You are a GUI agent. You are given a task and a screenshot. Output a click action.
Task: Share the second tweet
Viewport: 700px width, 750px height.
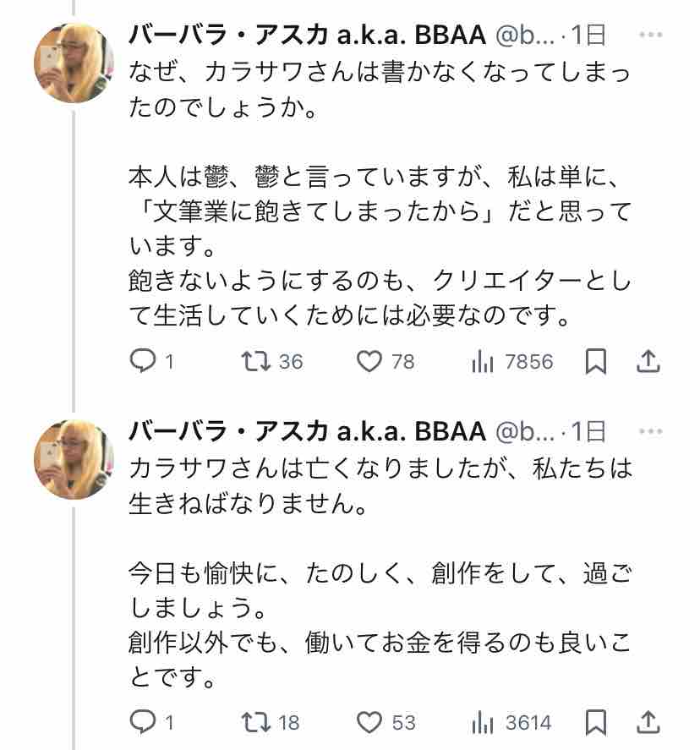tap(648, 722)
